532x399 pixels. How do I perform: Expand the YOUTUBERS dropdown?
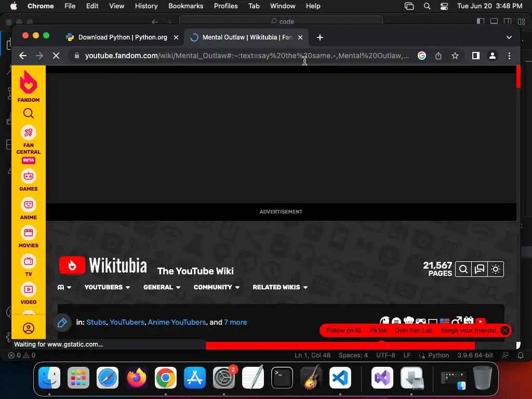tap(107, 287)
